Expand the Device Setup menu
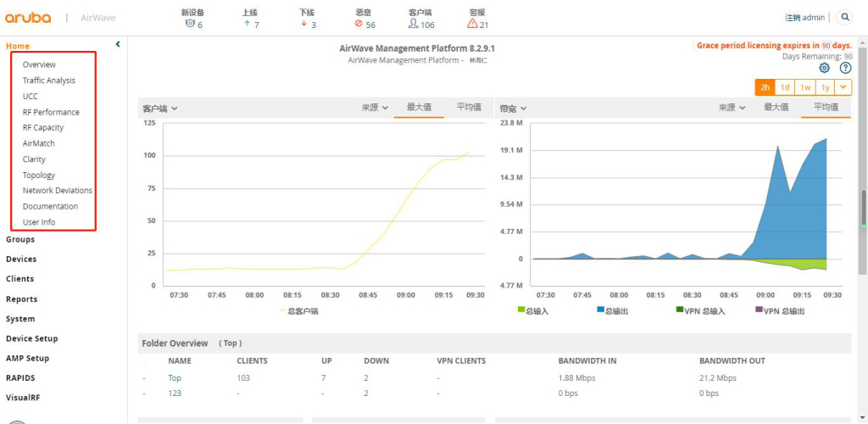This screenshot has width=868, height=424. click(x=31, y=338)
